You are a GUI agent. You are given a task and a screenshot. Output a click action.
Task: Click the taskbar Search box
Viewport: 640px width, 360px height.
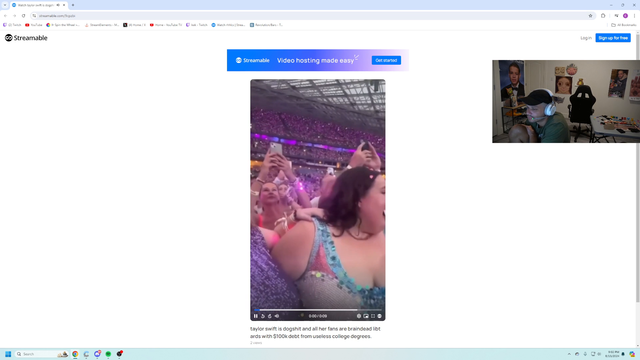point(41,354)
